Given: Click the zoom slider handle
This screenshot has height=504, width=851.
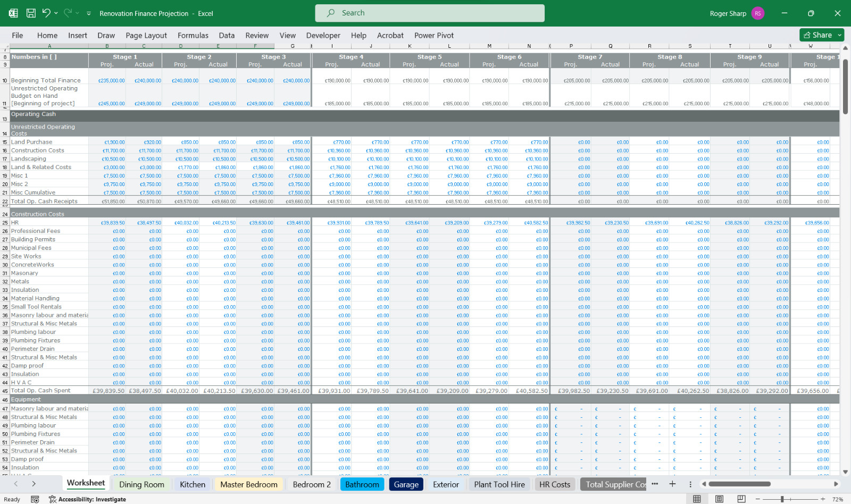Looking at the screenshot, I should pos(782,499).
